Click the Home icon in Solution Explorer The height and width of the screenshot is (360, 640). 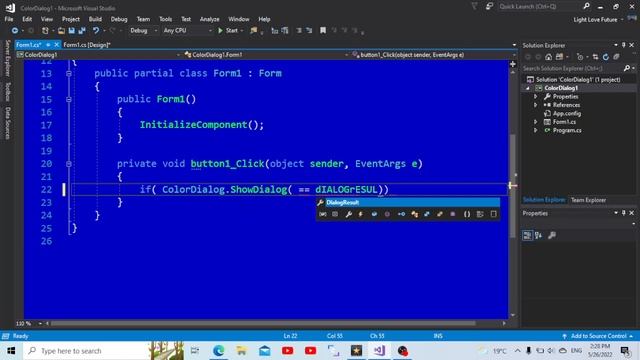coord(549,57)
